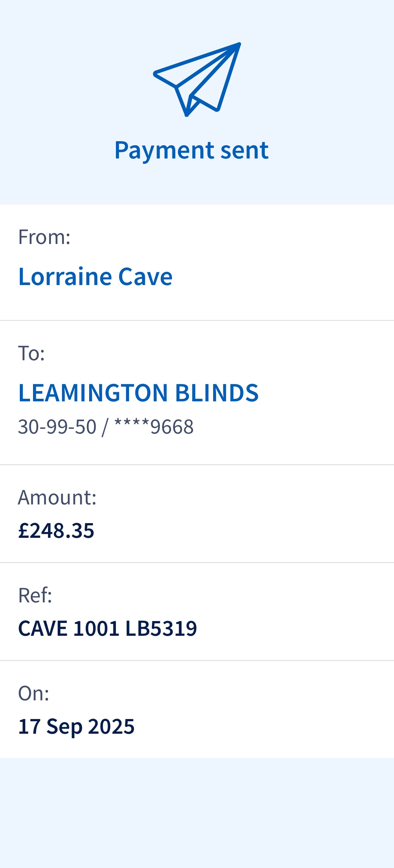Click the divider line below Lorraine Cave

[197, 321]
